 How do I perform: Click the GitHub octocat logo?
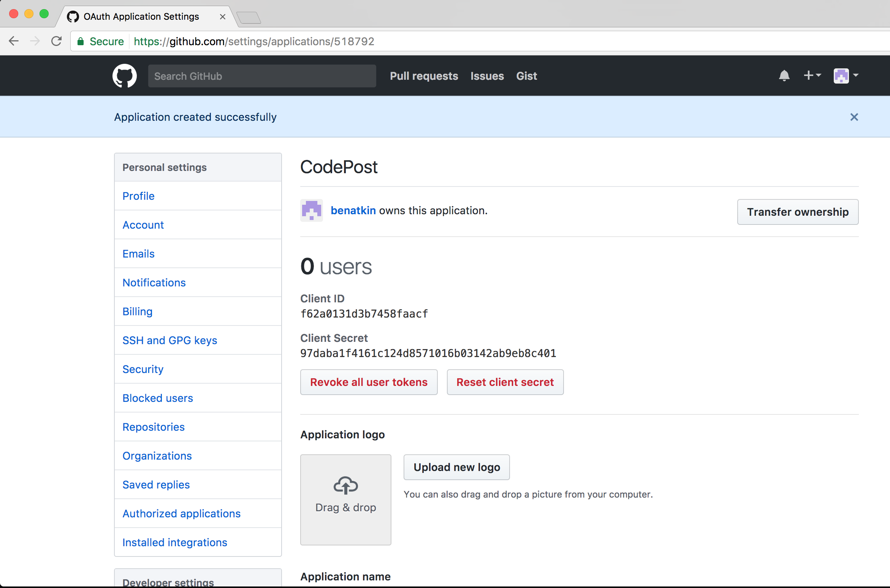coord(124,76)
